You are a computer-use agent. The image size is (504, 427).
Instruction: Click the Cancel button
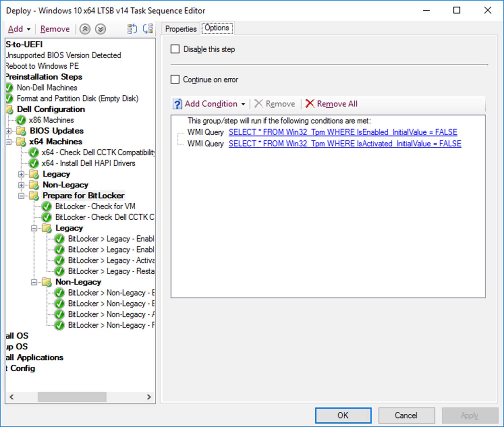pos(406,415)
